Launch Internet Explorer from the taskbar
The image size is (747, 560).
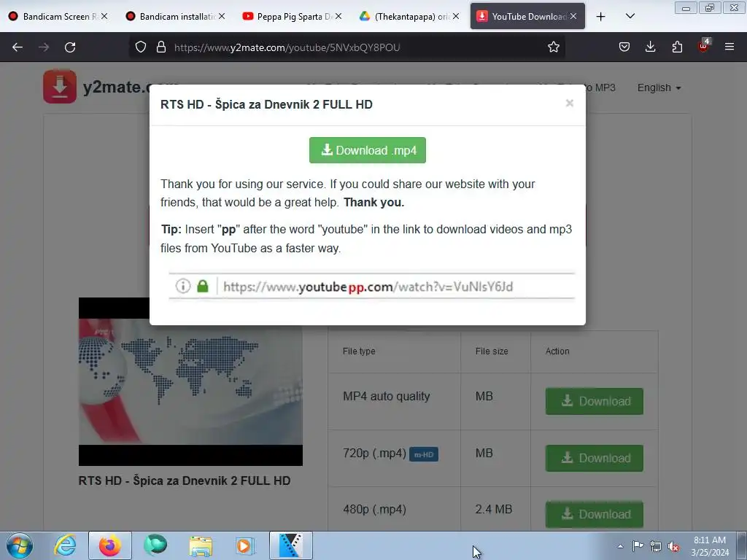point(65,545)
